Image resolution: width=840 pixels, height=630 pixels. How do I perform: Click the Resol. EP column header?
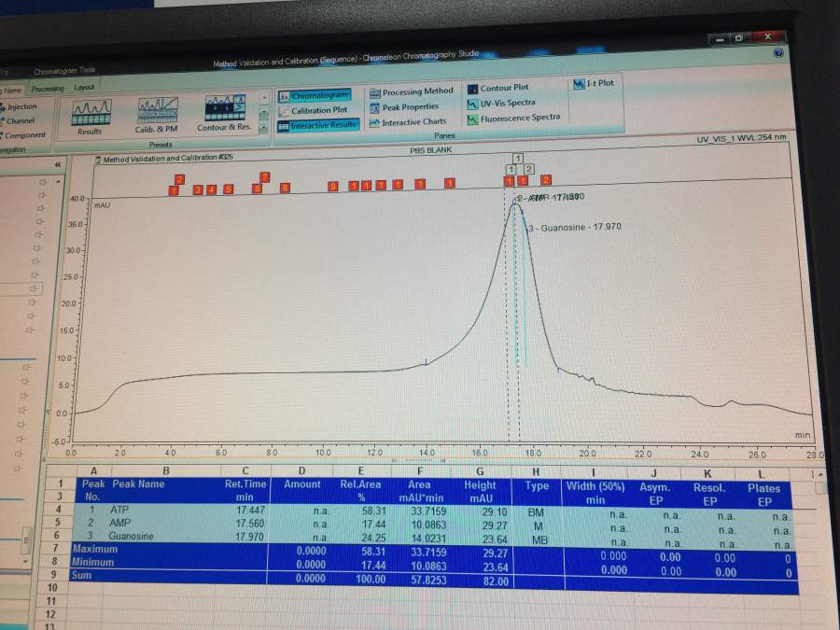coord(709,495)
